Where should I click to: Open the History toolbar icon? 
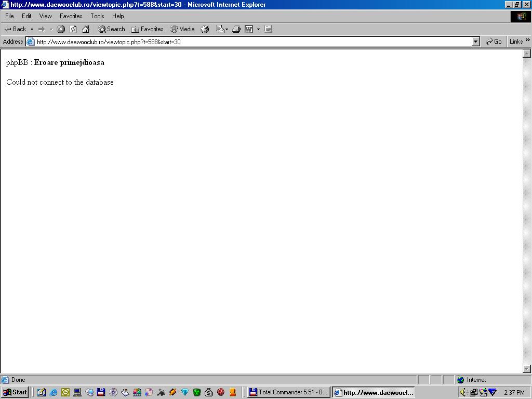205,29
